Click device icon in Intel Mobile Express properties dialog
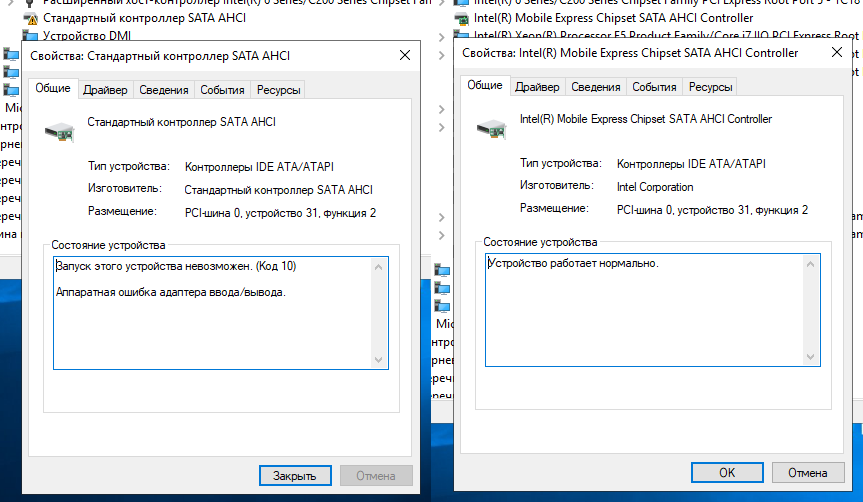The height and width of the screenshot is (502, 863). (491, 129)
